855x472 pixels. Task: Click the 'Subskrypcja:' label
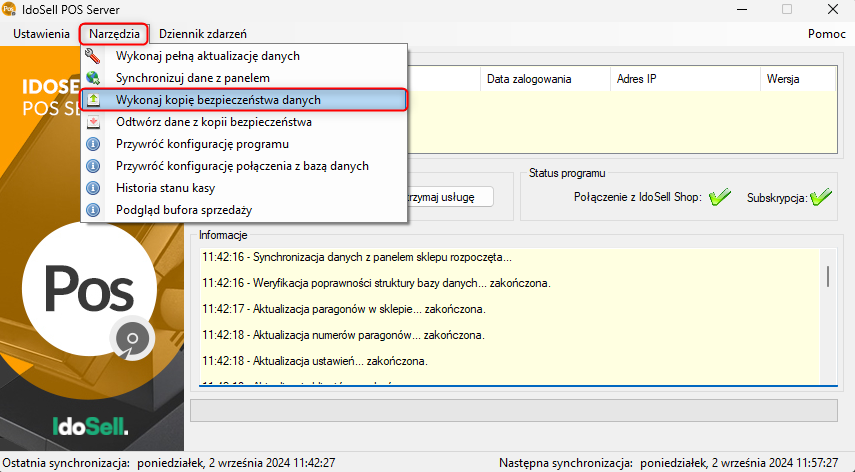[x=778, y=198]
